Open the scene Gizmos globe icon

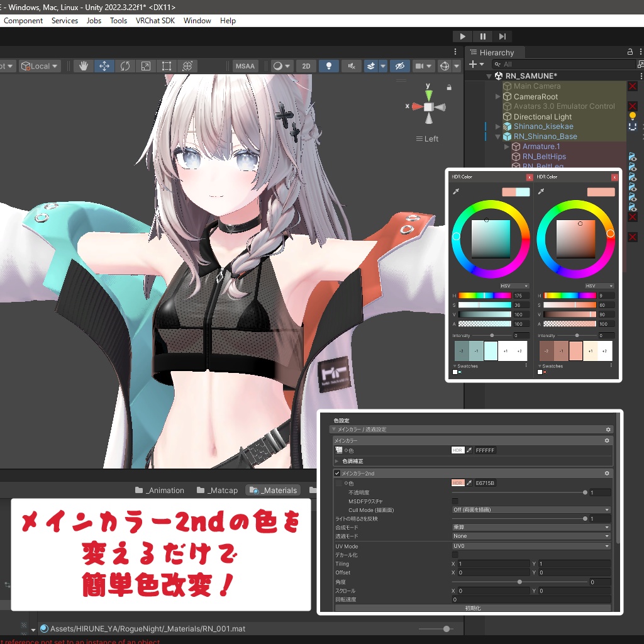[445, 66]
